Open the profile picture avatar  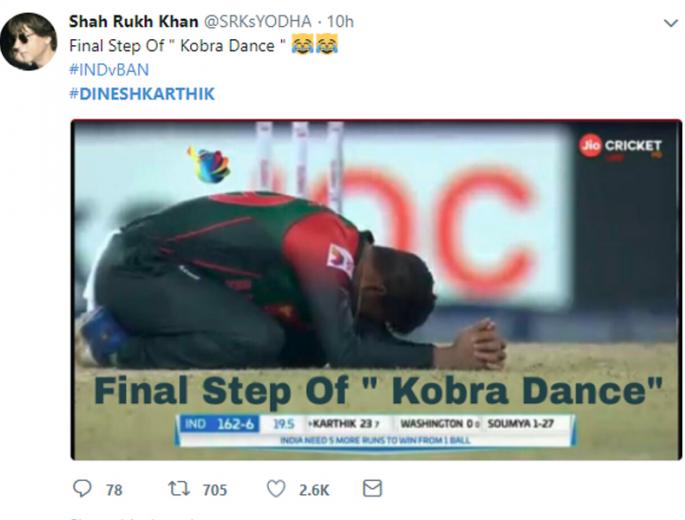pyautogui.click(x=28, y=41)
